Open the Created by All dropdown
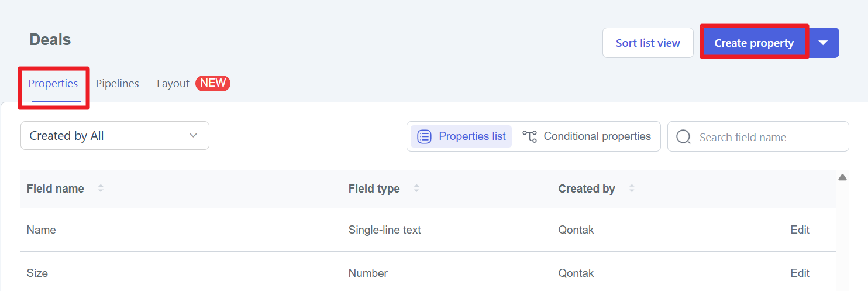This screenshot has width=868, height=291. (115, 136)
